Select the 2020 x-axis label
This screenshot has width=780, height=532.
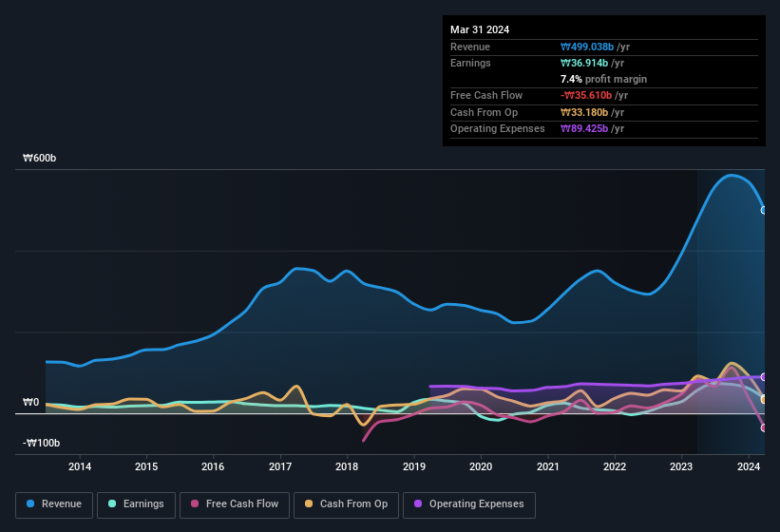pyautogui.click(x=481, y=466)
